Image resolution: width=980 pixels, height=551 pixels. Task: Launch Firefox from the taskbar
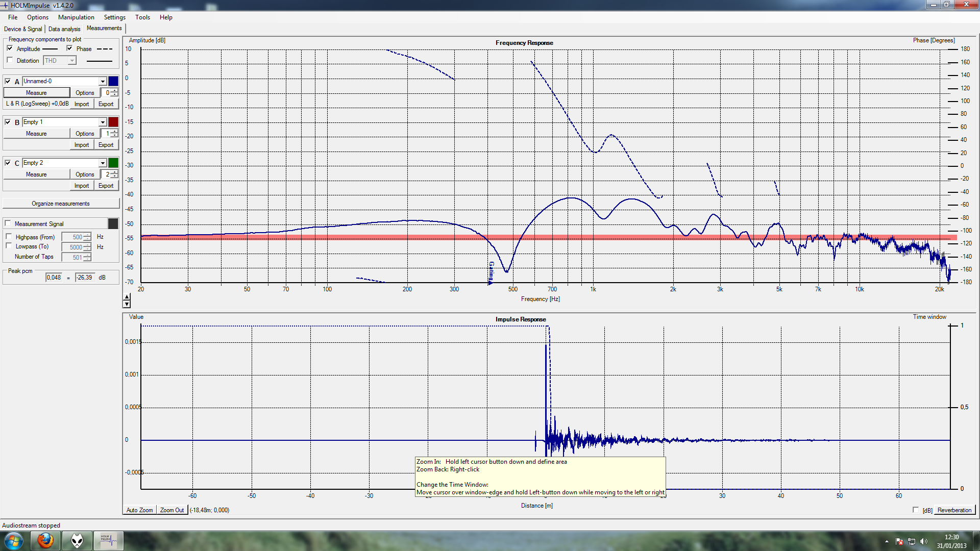45,541
